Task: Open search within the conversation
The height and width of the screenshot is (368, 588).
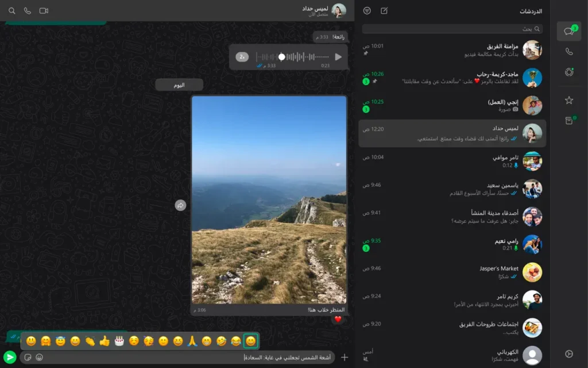Action: click(12, 11)
